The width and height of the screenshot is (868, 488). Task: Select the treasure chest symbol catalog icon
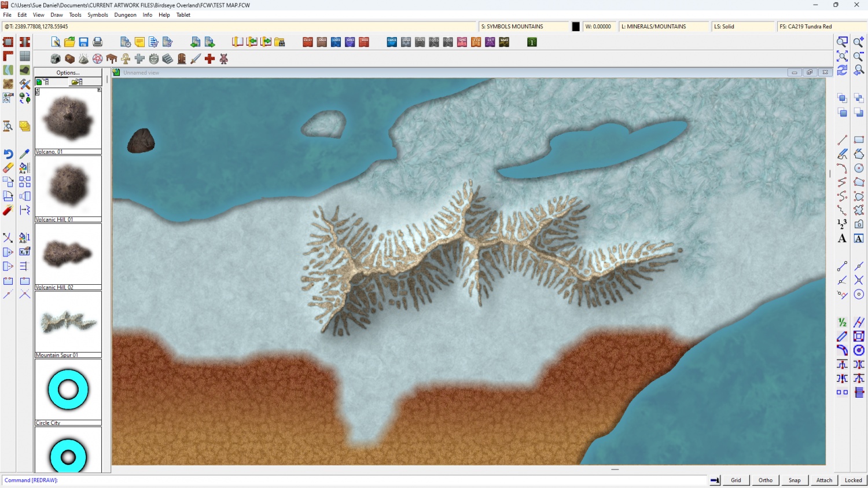click(69, 58)
